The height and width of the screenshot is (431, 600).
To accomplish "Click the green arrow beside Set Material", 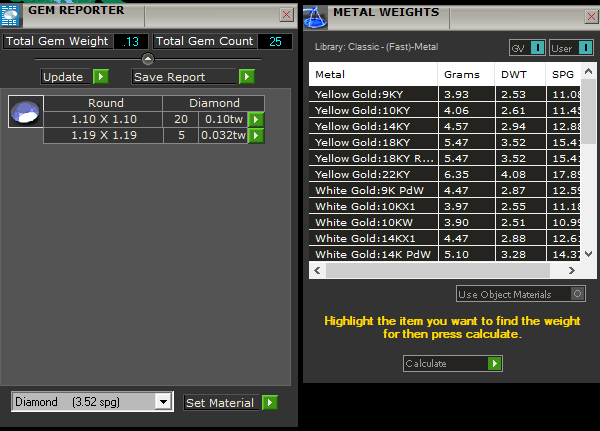I will 268,402.
